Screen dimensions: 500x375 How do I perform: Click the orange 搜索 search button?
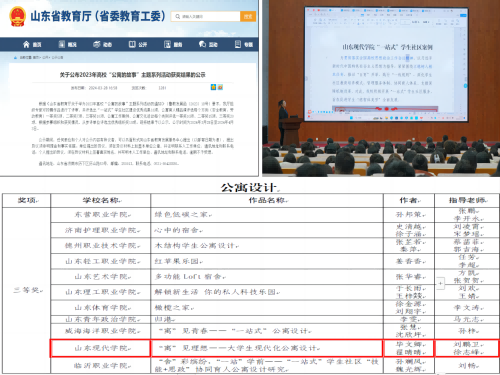coord(248,16)
